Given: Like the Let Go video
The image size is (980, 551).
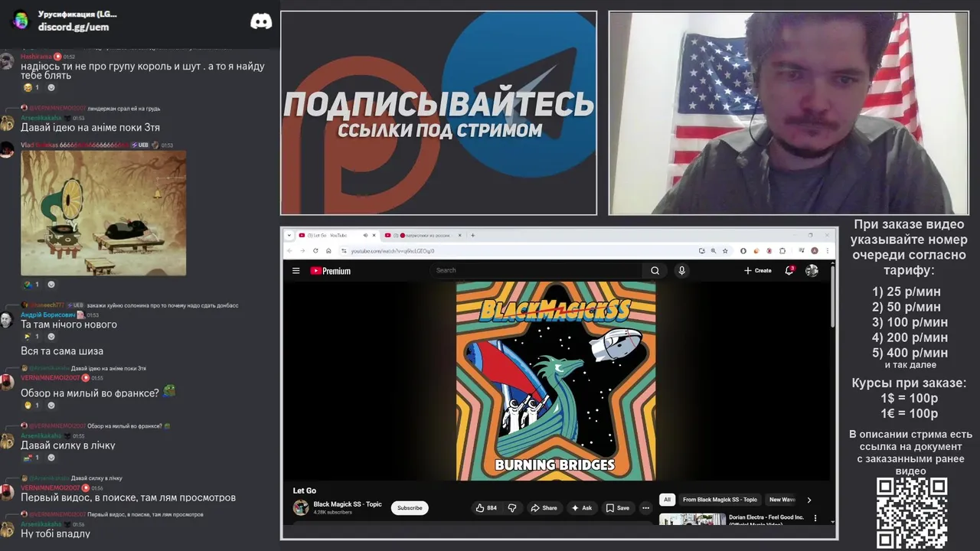Looking at the screenshot, I should pyautogui.click(x=485, y=507).
